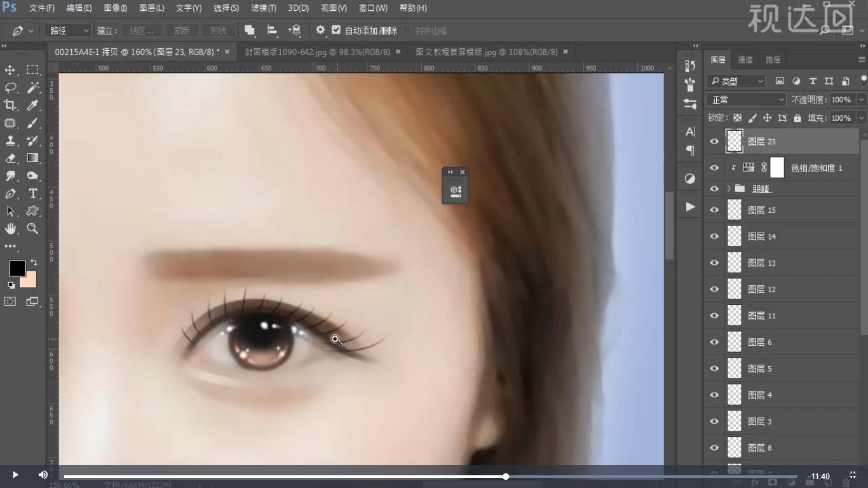Screen dimensions: 868x488
Task: Open the pen tool preset picker arrow
Action: pos(31,30)
